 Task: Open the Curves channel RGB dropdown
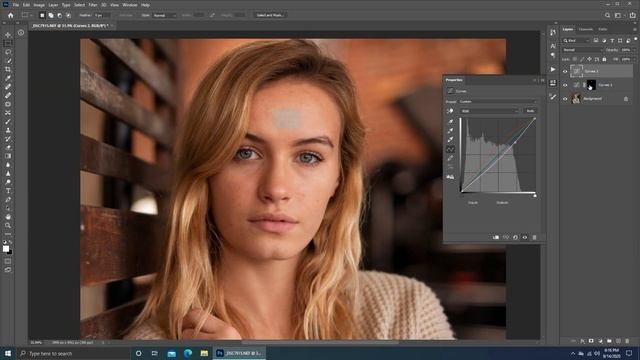coord(489,111)
